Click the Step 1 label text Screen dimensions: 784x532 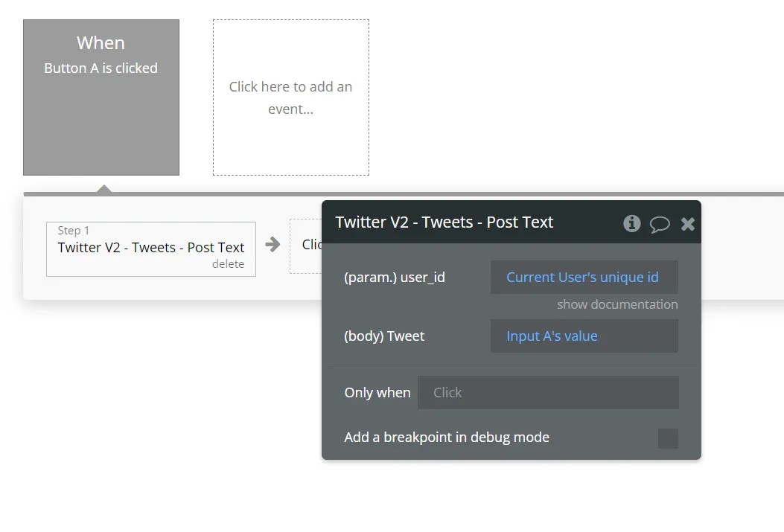[74, 230]
